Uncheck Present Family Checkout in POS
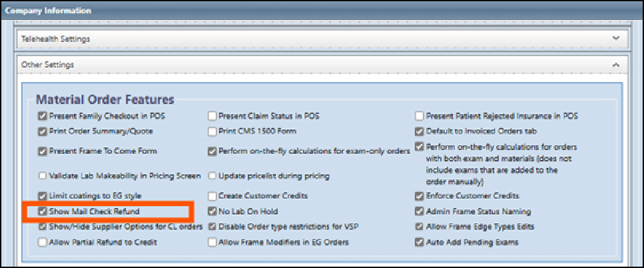This screenshot has height=268, width=644. click(43, 116)
